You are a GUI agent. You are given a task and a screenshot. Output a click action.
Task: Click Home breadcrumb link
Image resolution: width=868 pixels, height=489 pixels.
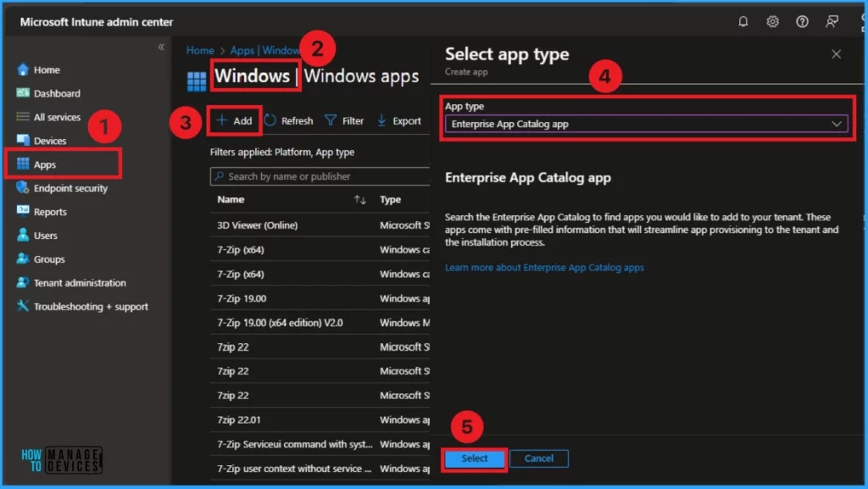[200, 50]
